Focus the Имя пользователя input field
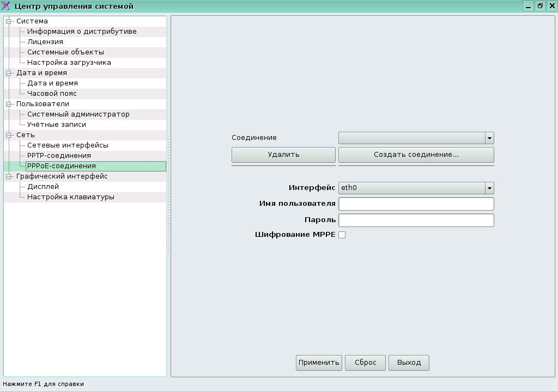Image resolution: width=558 pixels, height=392 pixels. point(416,204)
